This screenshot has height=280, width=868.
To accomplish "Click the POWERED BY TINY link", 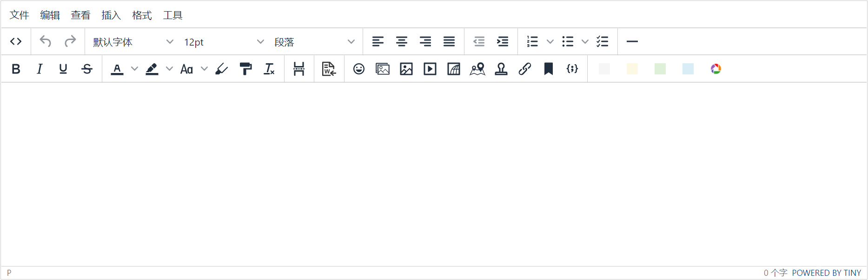I will 826,273.
